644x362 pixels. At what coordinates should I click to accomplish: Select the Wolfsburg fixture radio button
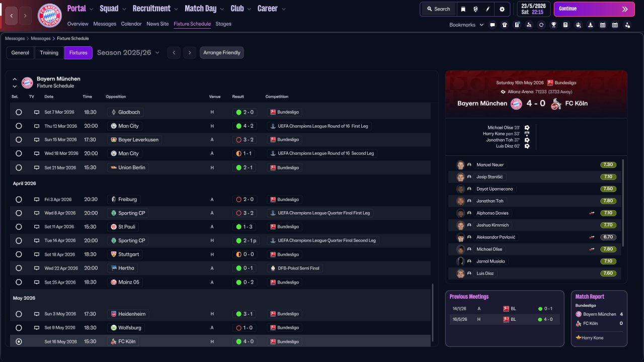tap(19, 328)
